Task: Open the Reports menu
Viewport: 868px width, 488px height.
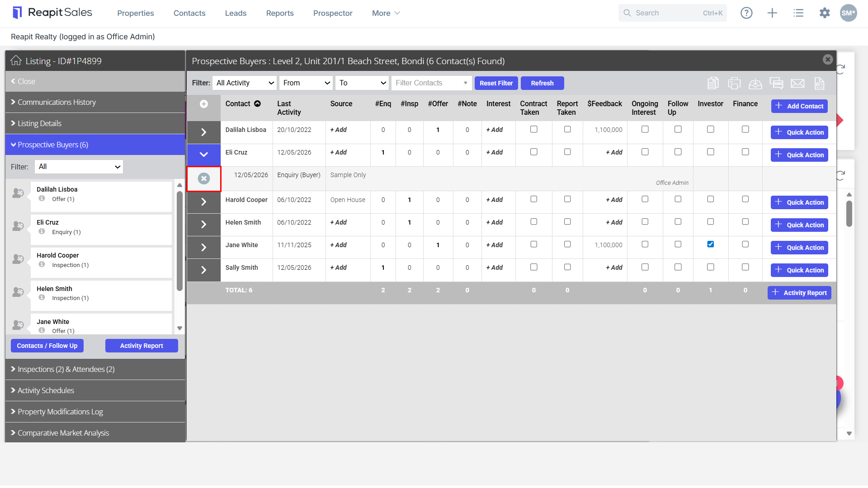Action: (x=280, y=13)
